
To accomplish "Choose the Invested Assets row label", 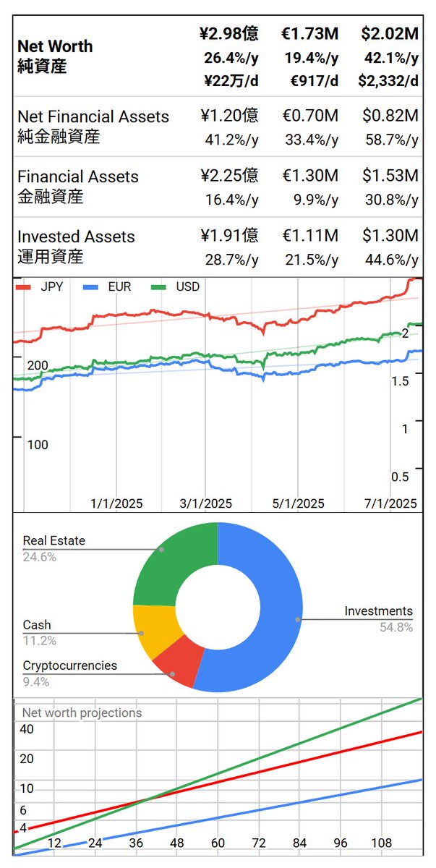I will click(x=76, y=246).
